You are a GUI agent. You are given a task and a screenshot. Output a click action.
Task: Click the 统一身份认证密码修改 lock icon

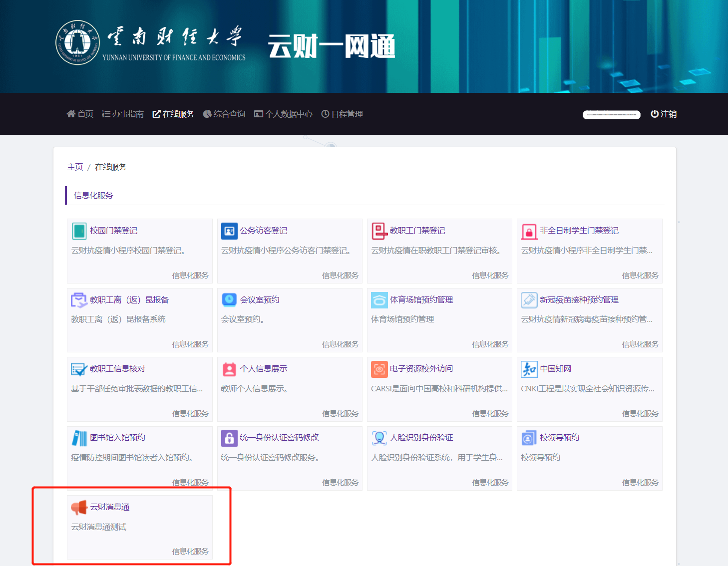229,438
